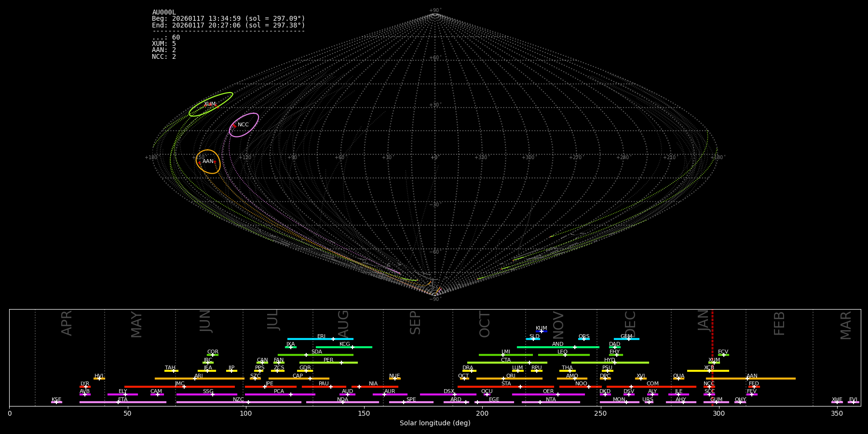Click the SDA shower bar label
Viewport: 868px width, 434px height.
point(317,352)
